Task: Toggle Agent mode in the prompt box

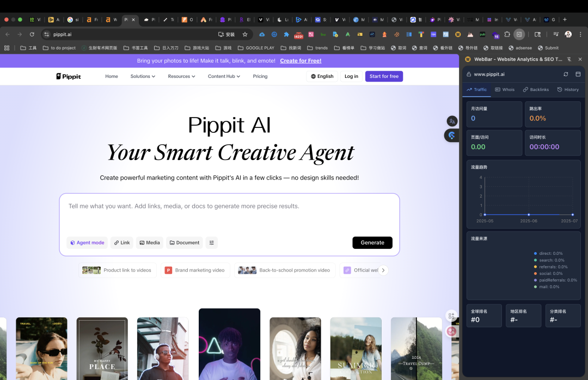Action: (87, 243)
